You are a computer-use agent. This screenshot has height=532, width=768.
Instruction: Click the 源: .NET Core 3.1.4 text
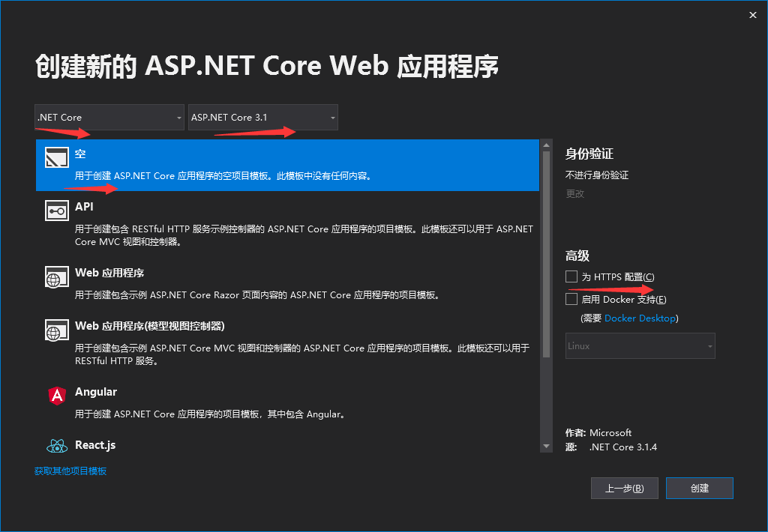click(611, 447)
